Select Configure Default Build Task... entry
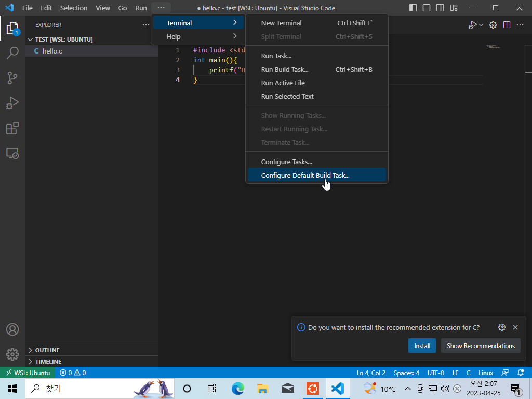The height and width of the screenshot is (399, 532). [x=316, y=175]
